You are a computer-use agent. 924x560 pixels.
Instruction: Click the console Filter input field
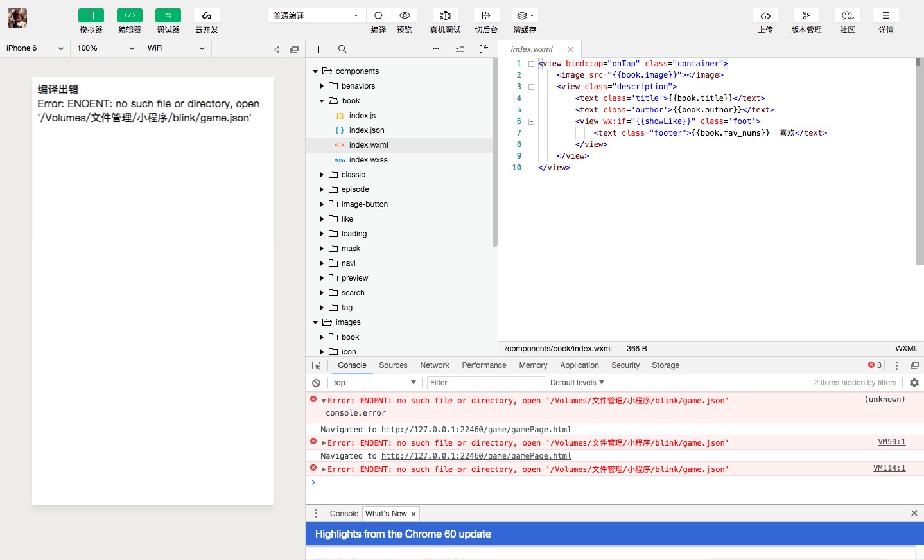(485, 383)
